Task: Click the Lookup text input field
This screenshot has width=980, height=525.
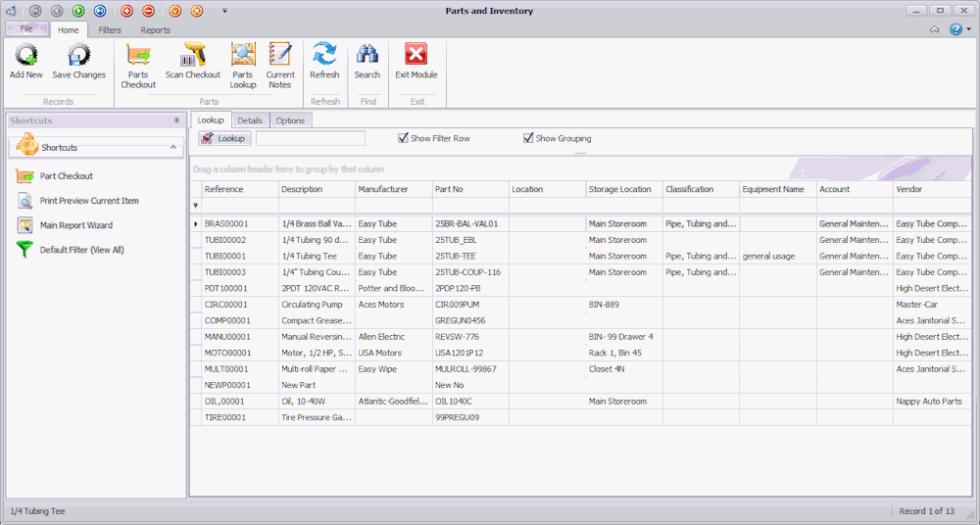Action: [310, 138]
